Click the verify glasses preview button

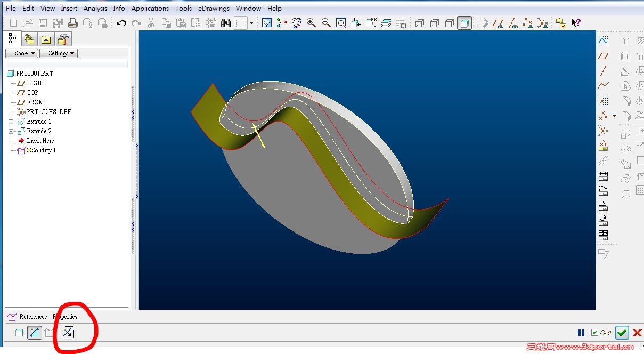click(x=606, y=333)
